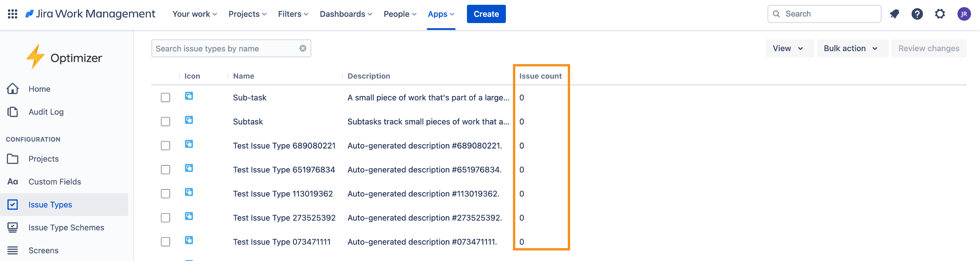Click the Issue count column header
Image resolution: width=980 pixels, height=261 pixels.
click(x=540, y=76)
